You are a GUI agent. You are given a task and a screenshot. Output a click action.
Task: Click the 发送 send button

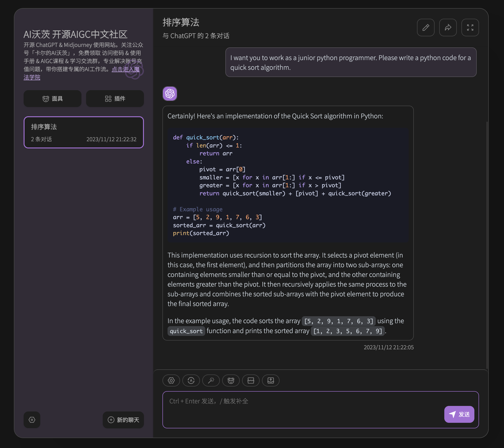pos(459,414)
